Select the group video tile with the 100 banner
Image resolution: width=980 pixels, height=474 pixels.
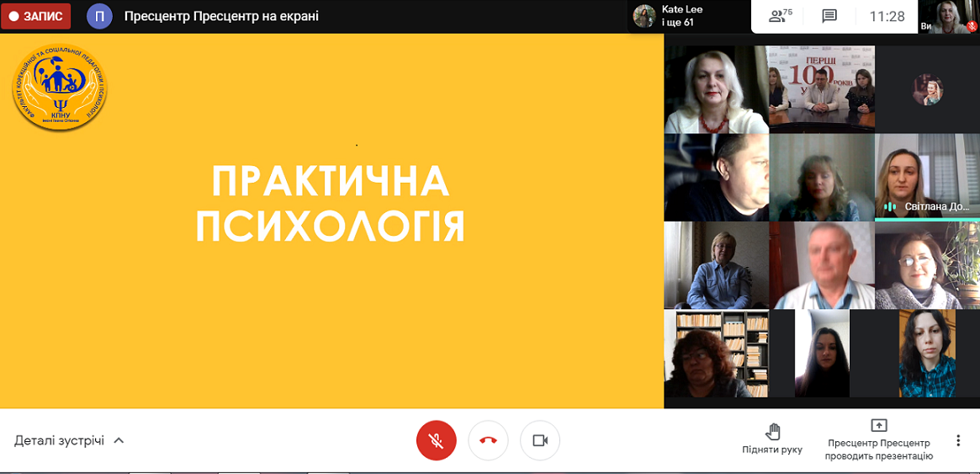[x=821, y=88]
